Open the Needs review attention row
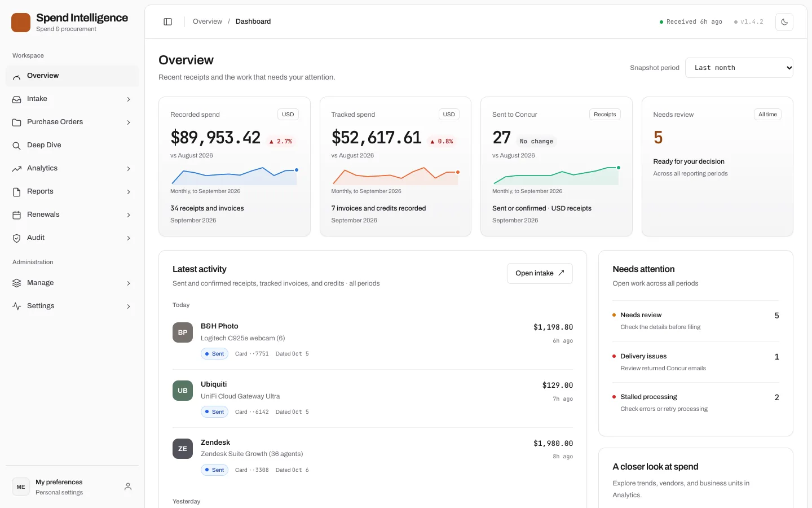Screen dimensions: 812x508 click(696, 321)
